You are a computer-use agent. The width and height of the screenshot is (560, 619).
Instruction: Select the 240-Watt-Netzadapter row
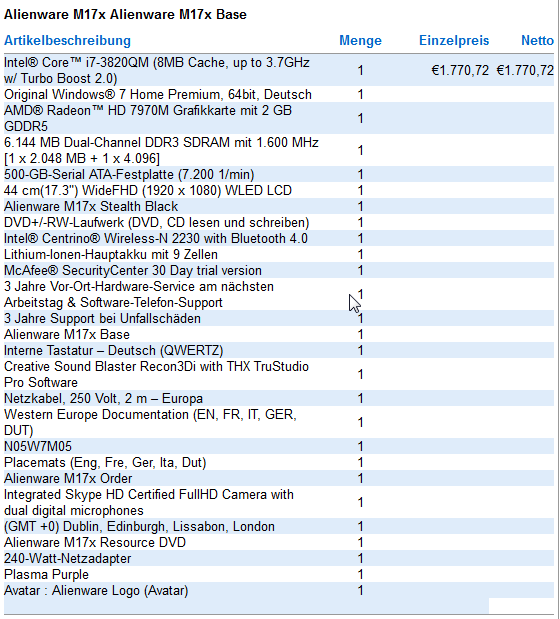(x=279, y=558)
